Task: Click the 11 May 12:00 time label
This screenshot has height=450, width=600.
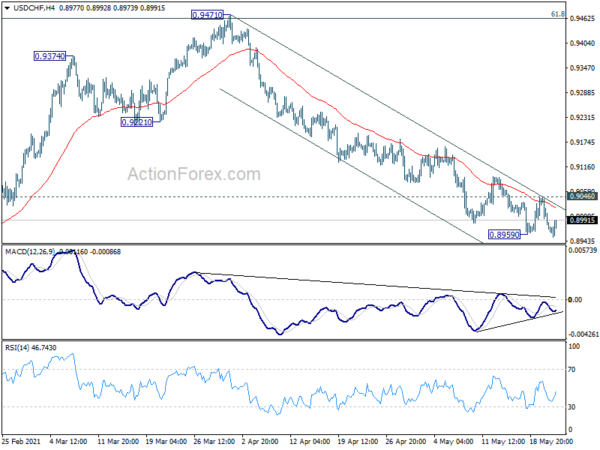Action: click(x=502, y=442)
